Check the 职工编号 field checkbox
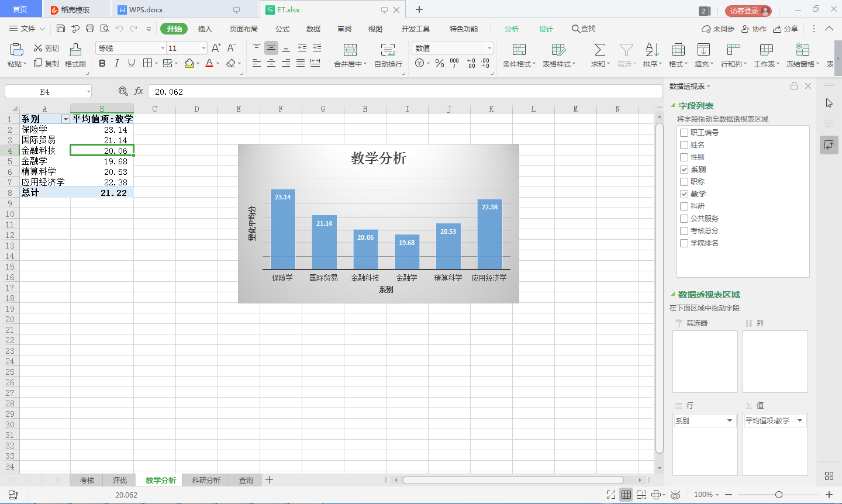 pos(684,133)
